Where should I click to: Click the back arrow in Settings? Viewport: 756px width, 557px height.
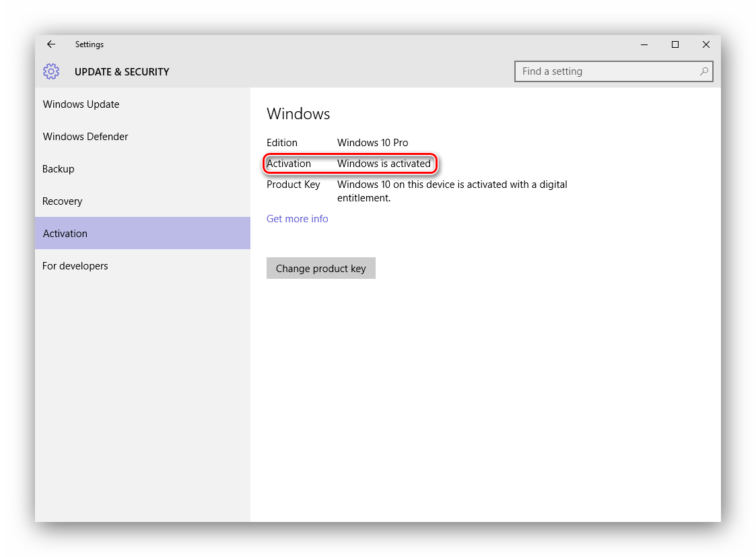tap(51, 44)
